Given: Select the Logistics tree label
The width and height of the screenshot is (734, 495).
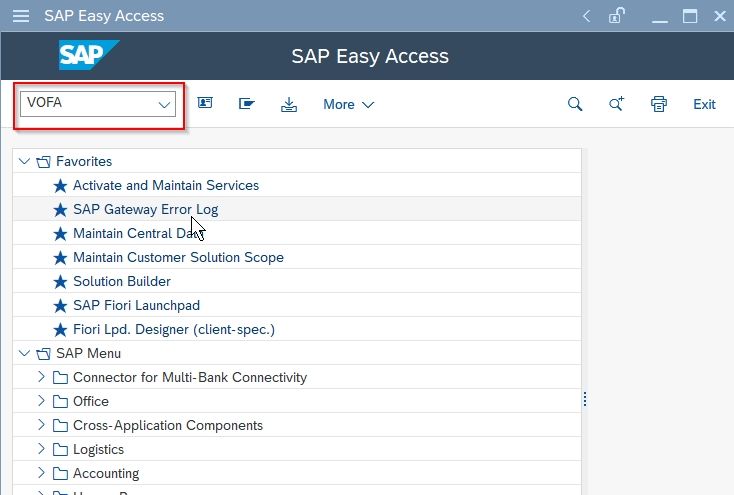Looking at the screenshot, I should (98, 450).
